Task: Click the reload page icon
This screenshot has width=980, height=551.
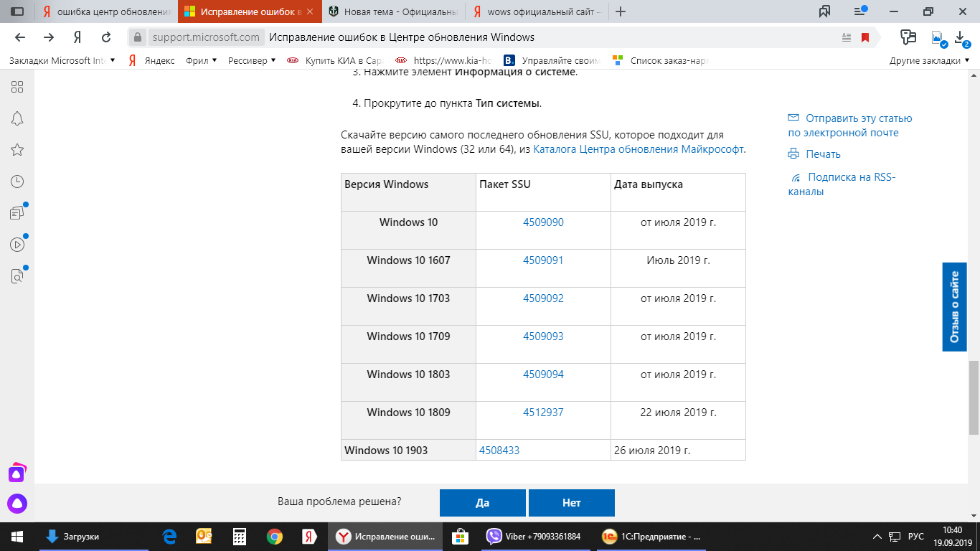Action: pyautogui.click(x=106, y=37)
